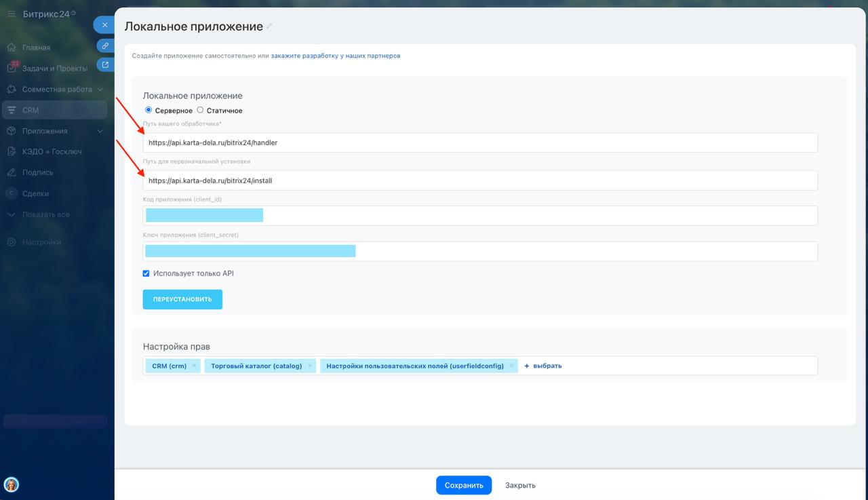Toggle the Использует только API checkbox
Screen dimensions: 868x500
click(x=146, y=273)
